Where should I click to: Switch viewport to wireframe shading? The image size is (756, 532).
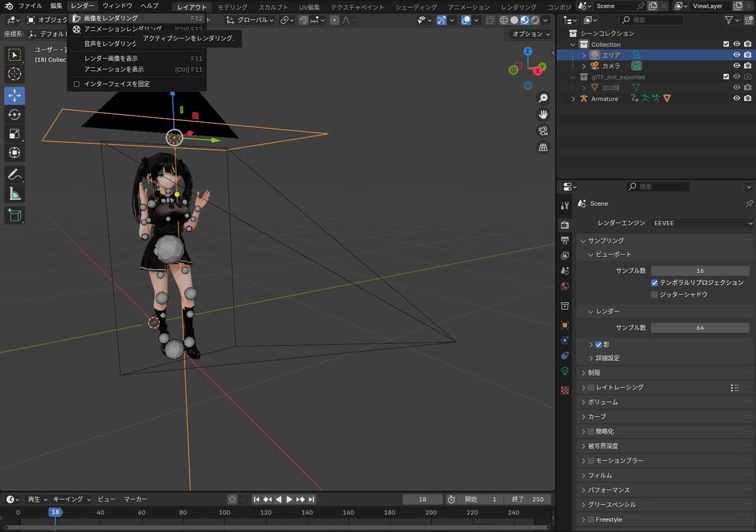[504, 20]
